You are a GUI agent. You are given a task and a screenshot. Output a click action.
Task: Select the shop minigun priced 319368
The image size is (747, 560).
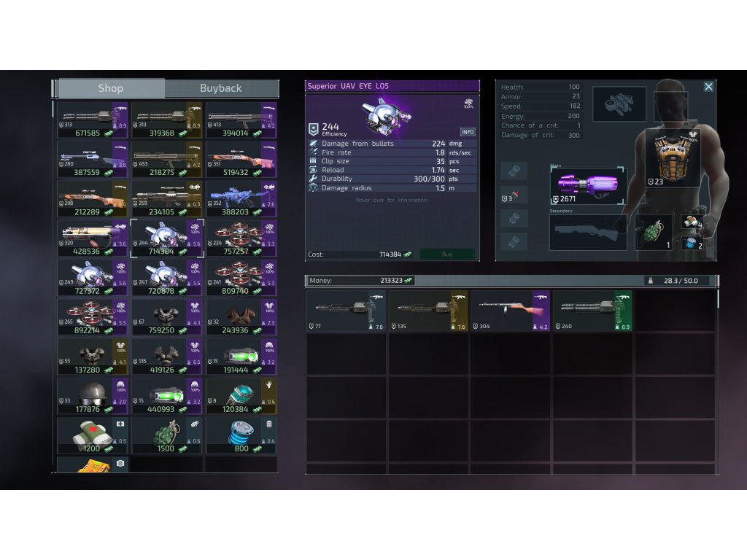tap(167, 120)
